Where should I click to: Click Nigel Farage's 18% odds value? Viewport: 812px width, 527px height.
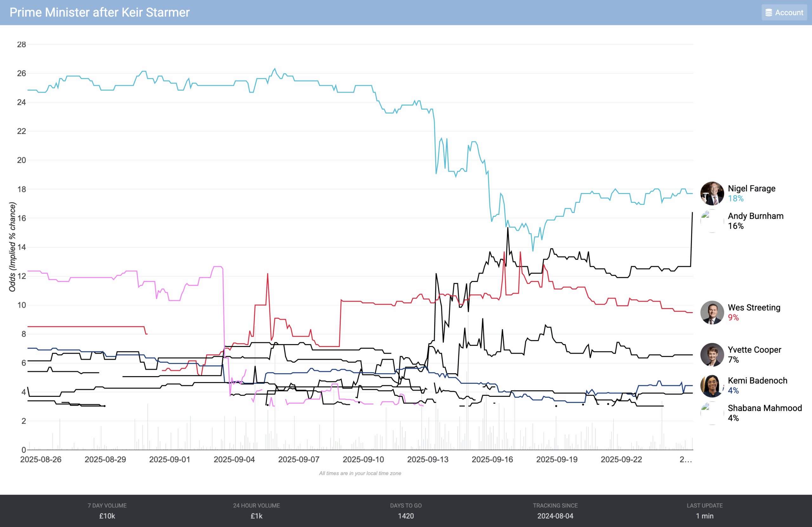coord(736,198)
